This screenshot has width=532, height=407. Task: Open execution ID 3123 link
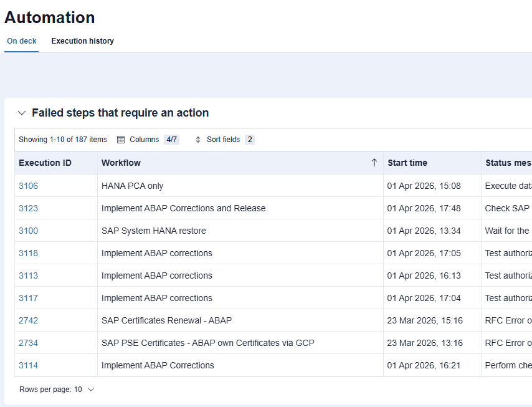point(28,208)
